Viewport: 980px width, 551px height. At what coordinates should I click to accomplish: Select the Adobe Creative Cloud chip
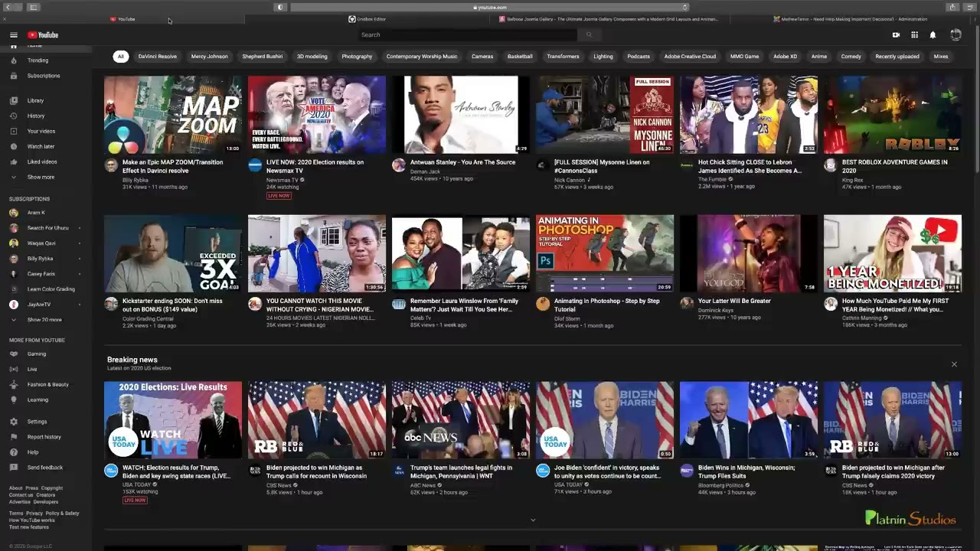(690, 57)
